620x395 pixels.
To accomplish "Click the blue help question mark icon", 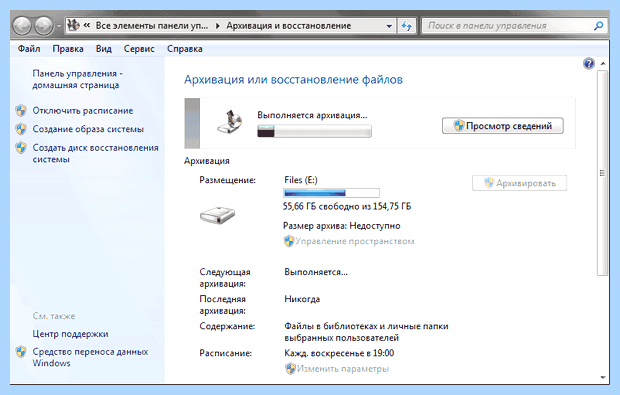I will pyautogui.click(x=588, y=64).
